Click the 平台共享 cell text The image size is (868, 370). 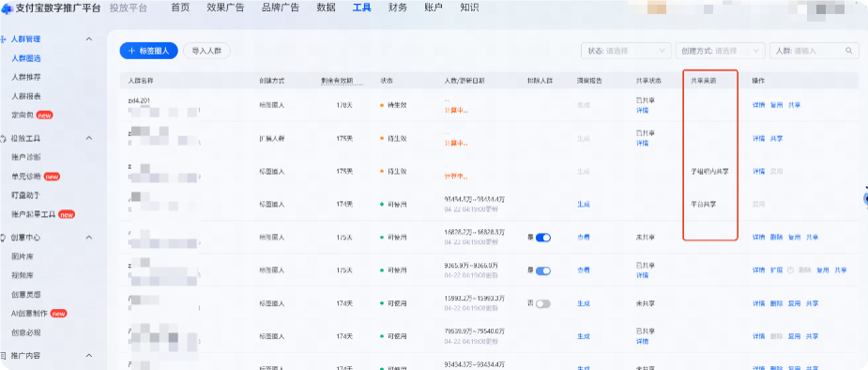[x=703, y=205]
